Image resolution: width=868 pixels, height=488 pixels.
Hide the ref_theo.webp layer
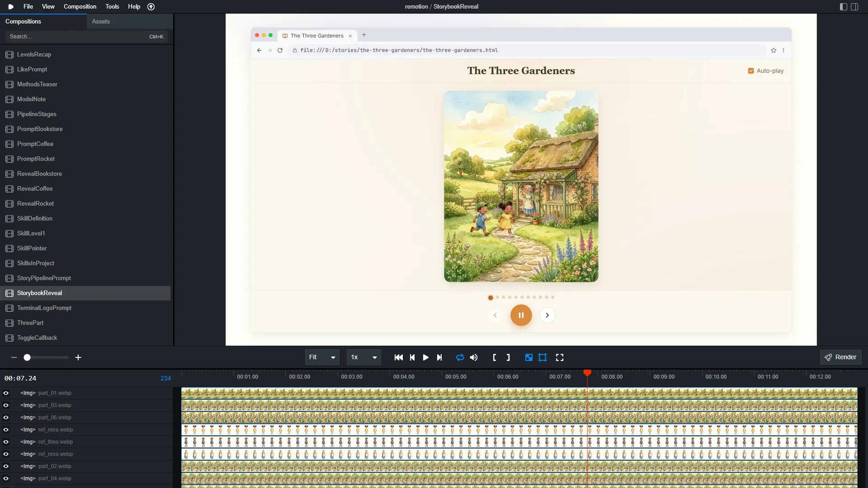6,442
